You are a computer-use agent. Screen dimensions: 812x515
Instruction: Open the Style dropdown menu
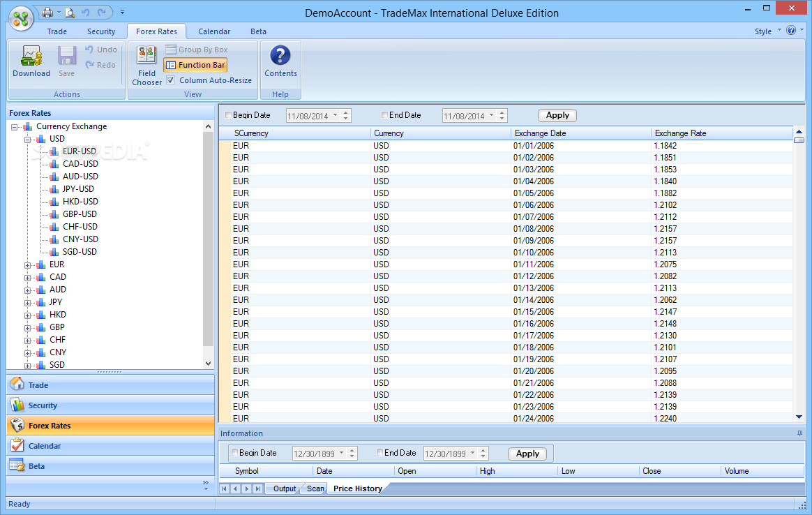click(767, 31)
